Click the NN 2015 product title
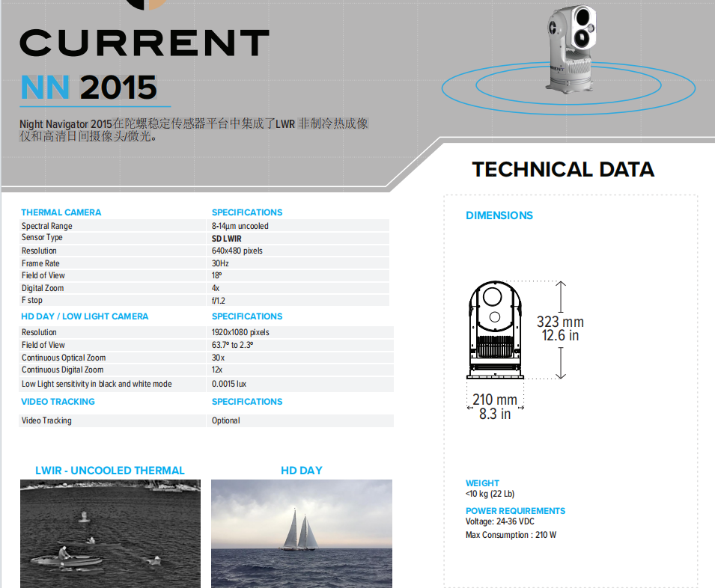Viewport: 715px width, 588px height. (x=89, y=87)
